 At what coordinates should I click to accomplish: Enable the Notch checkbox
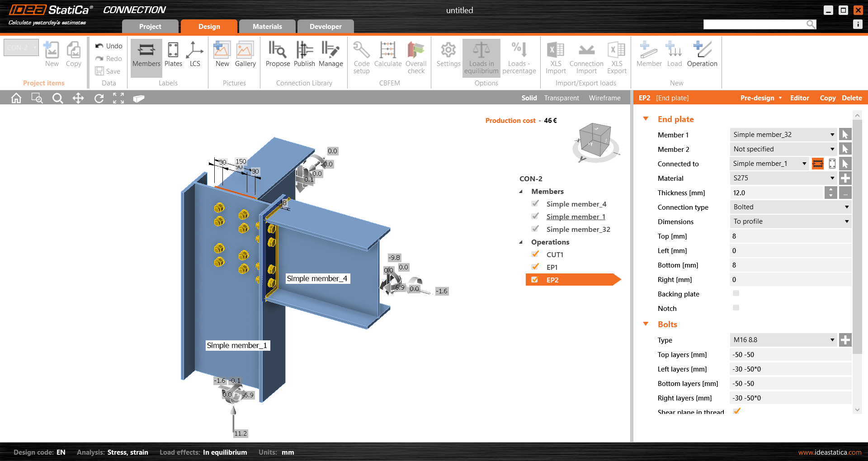pos(736,308)
